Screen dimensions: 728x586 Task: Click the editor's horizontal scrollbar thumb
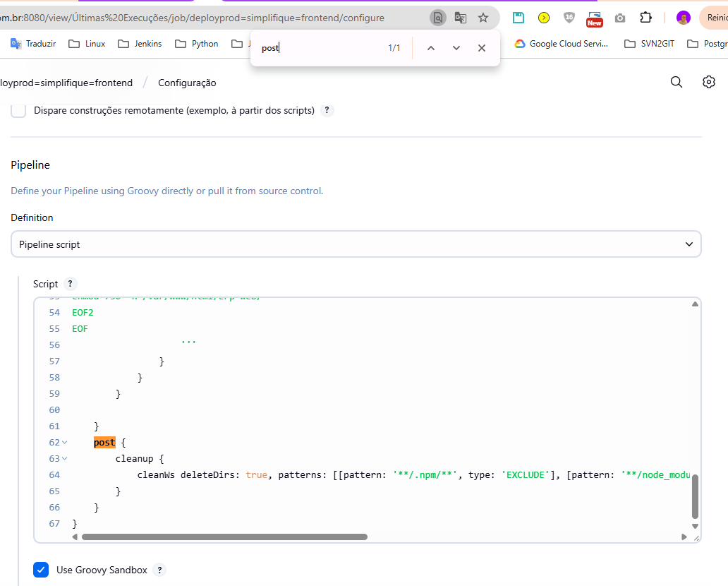(x=225, y=537)
